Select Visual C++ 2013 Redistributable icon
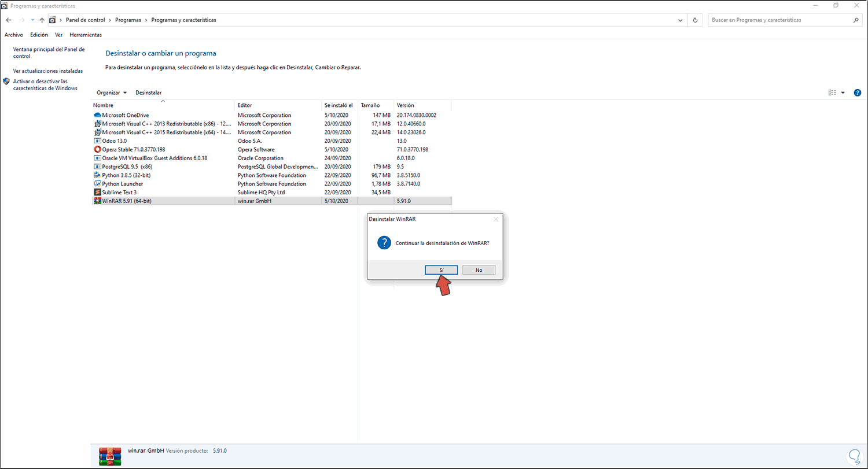 pos(97,124)
